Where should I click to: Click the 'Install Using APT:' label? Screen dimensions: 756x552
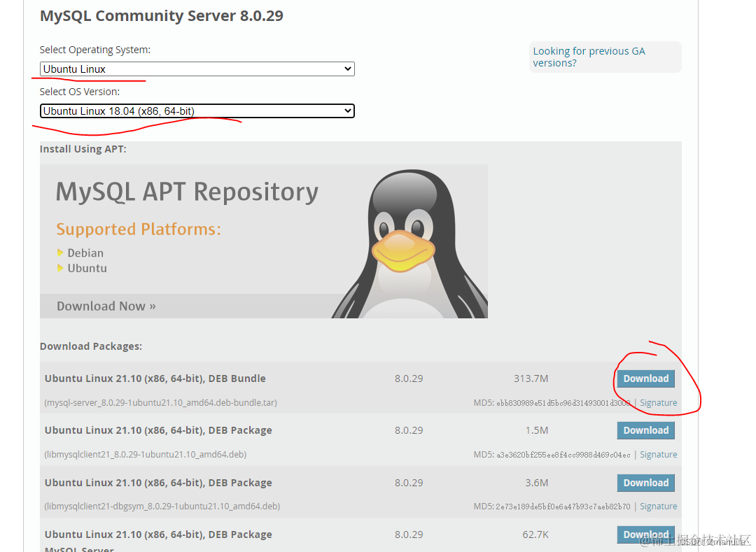83,149
